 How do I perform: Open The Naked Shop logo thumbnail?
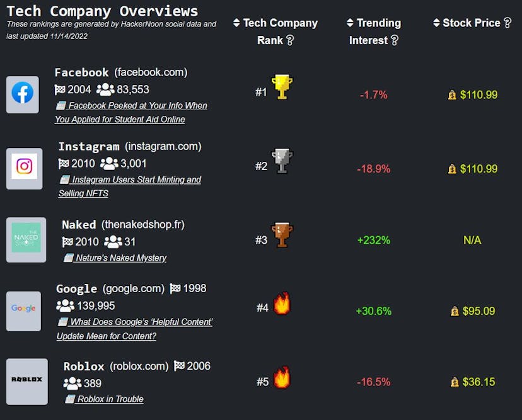tap(26, 240)
